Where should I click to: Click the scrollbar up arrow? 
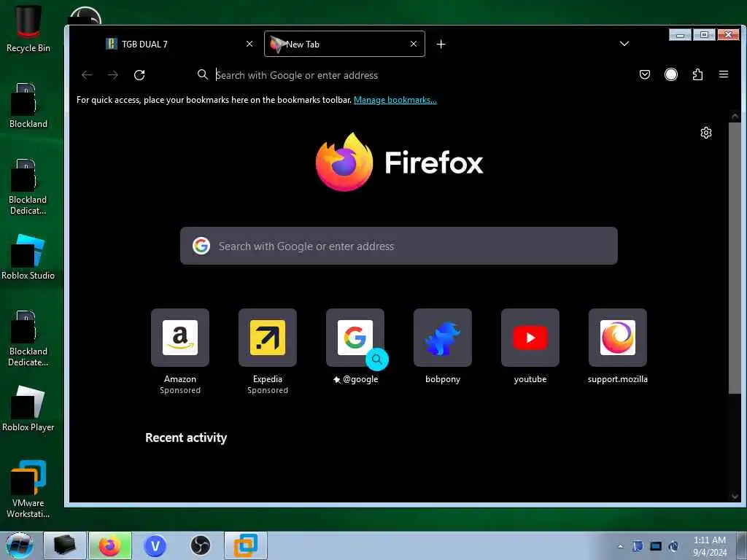pyautogui.click(x=735, y=116)
